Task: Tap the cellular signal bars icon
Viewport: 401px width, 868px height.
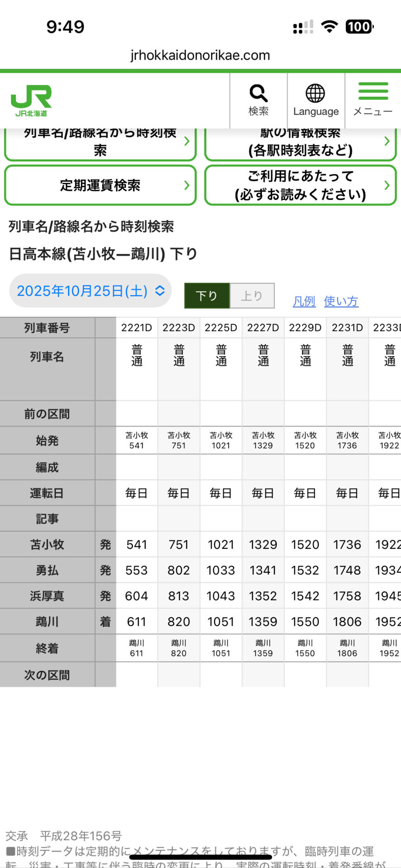Action: point(303,27)
